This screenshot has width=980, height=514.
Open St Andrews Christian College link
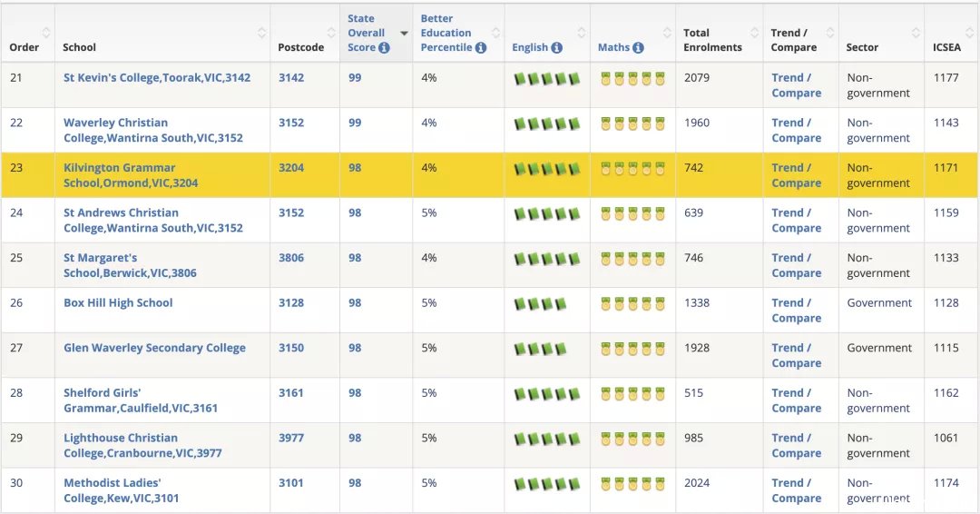coord(153,220)
